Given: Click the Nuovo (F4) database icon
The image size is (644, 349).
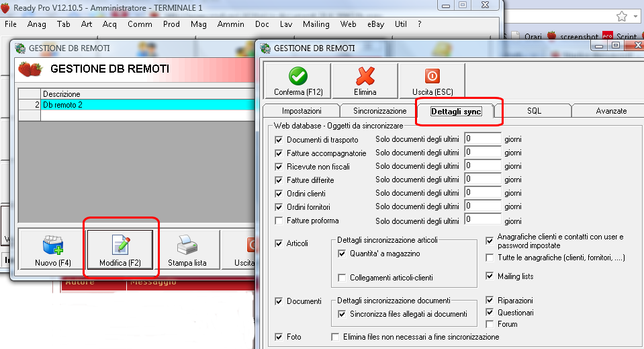Looking at the screenshot, I should (x=53, y=245).
